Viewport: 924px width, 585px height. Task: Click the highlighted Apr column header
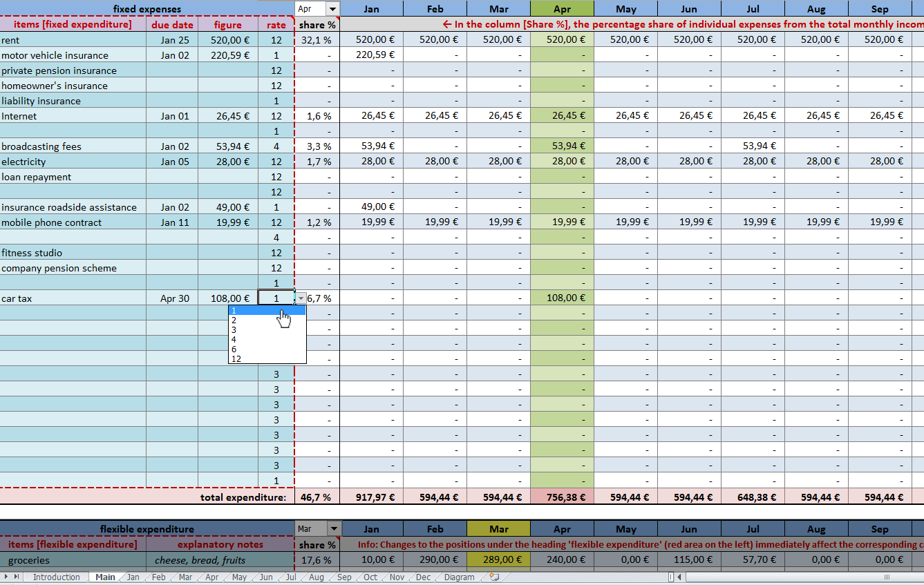click(562, 9)
